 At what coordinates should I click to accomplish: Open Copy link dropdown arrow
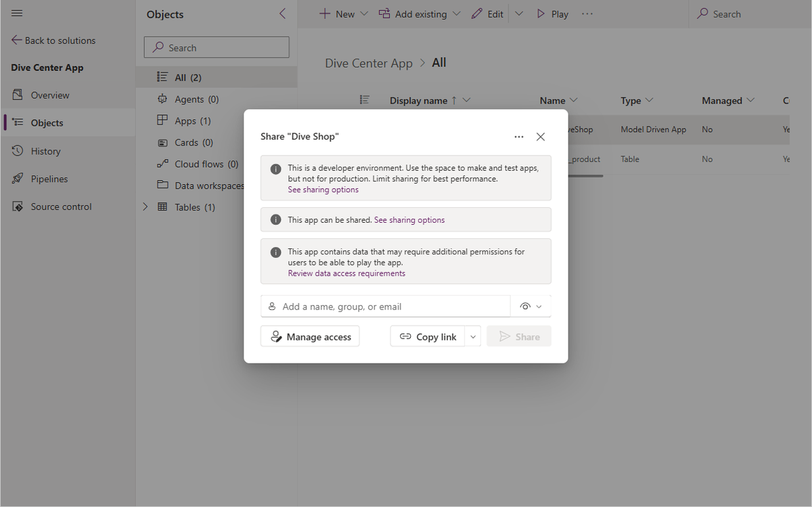click(473, 336)
